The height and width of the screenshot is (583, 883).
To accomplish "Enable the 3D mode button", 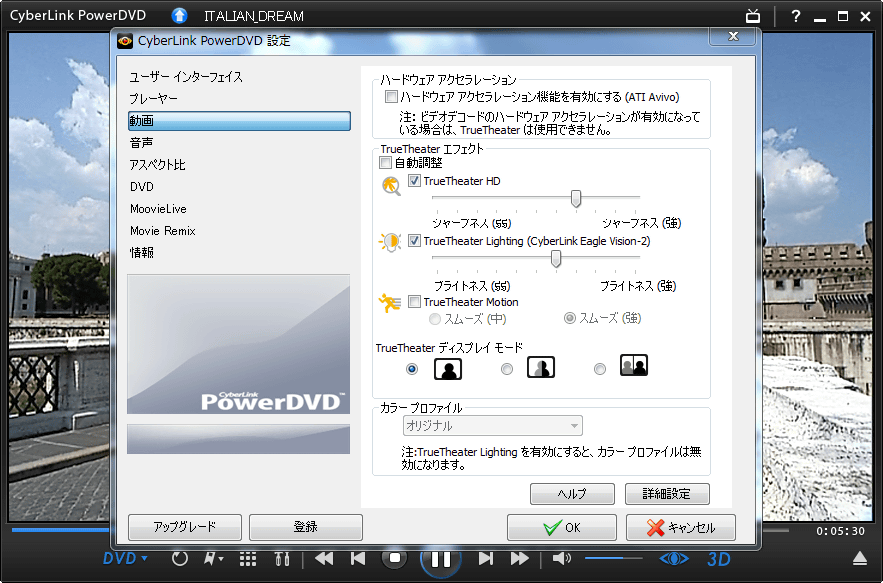I will click(719, 559).
